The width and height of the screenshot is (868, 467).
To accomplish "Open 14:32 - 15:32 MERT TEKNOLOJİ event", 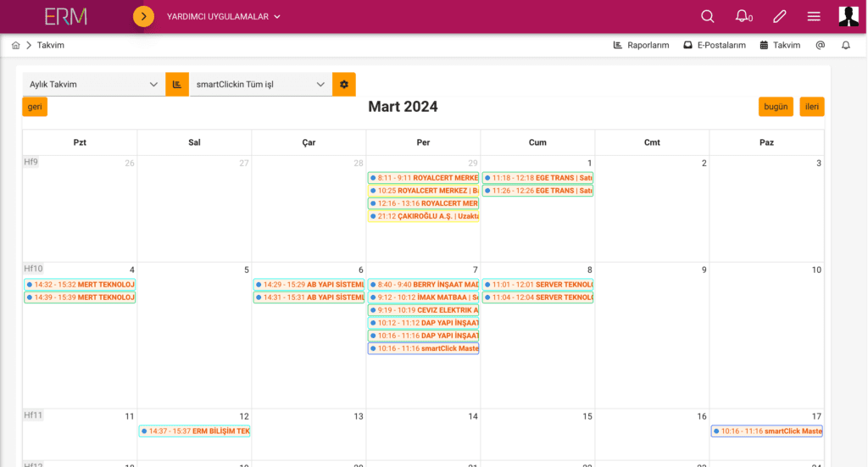I will tap(80, 285).
